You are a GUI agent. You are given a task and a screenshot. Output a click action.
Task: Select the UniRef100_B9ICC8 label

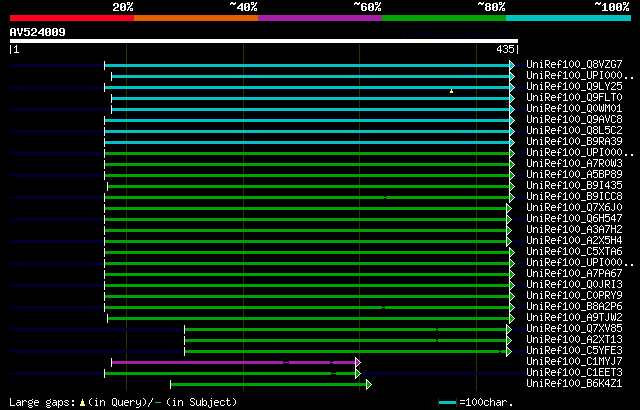pos(574,197)
